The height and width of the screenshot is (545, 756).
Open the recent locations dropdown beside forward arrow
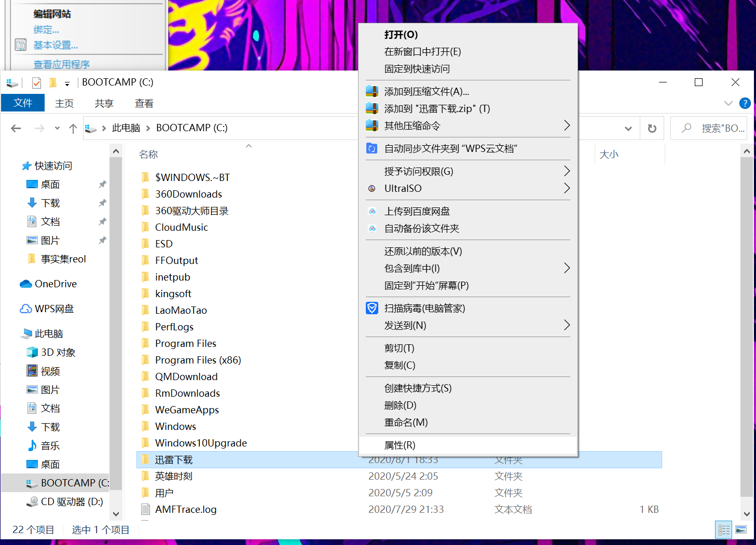point(57,128)
